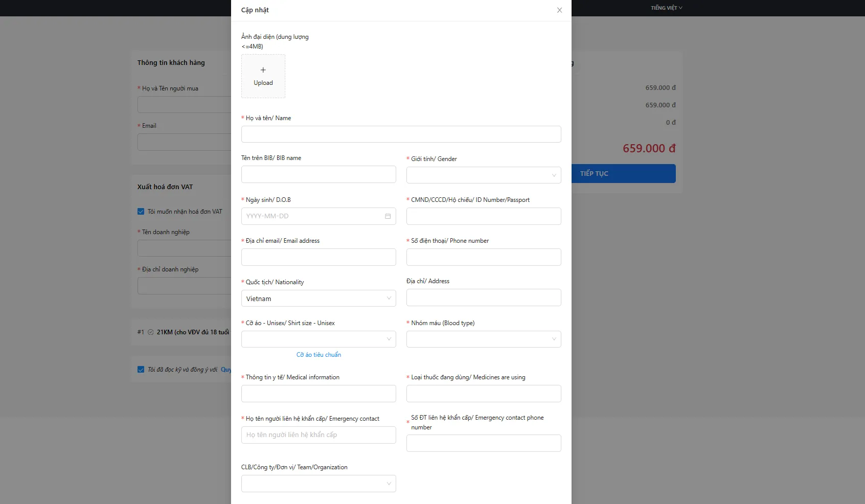Close the Cập nhật dialog

click(x=559, y=10)
